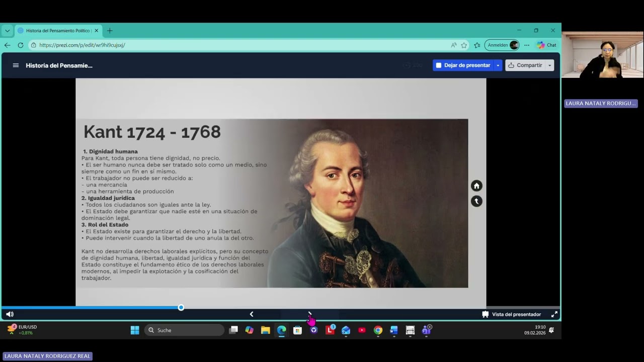Open the tab search dropdown
Image resolution: width=644 pixels, height=362 pixels.
(x=7, y=31)
